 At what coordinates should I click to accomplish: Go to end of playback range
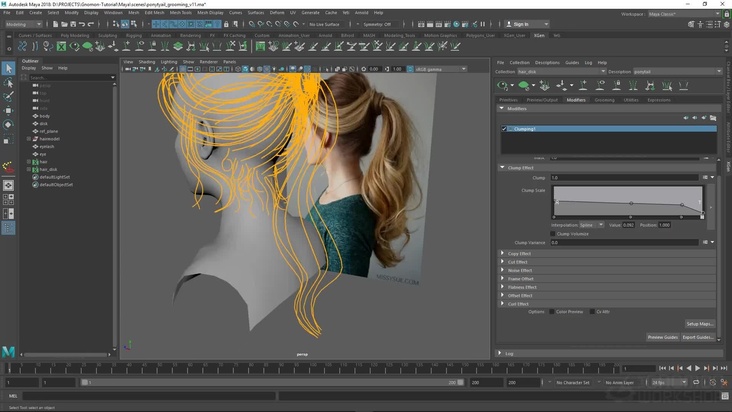(x=724, y=368)
